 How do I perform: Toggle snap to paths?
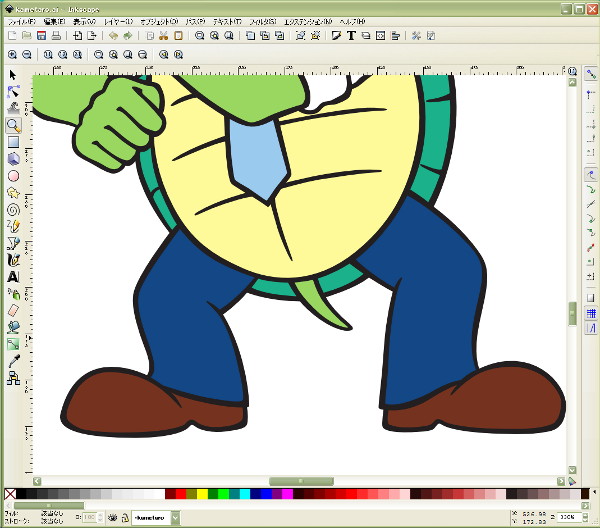pos(591,189)
